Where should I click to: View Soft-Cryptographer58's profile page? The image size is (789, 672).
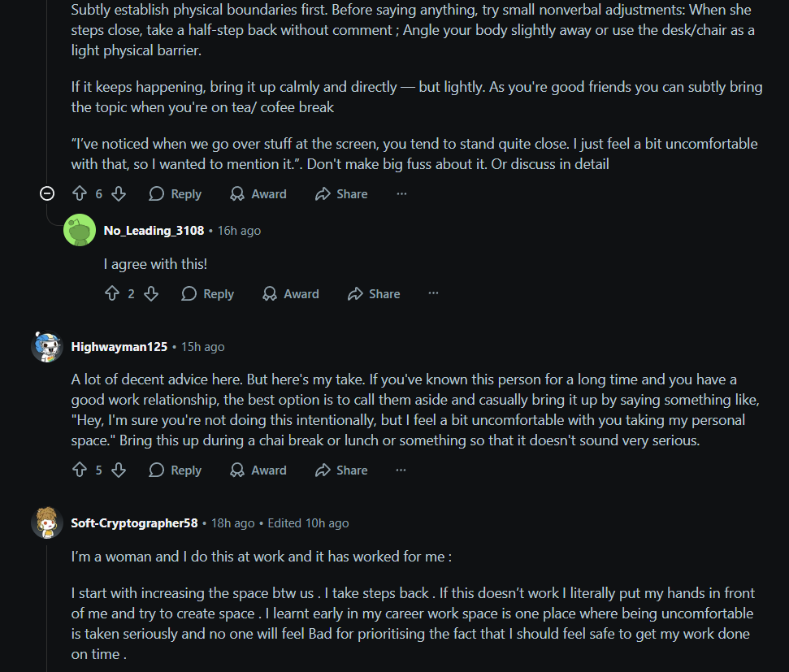click(134, 522)
